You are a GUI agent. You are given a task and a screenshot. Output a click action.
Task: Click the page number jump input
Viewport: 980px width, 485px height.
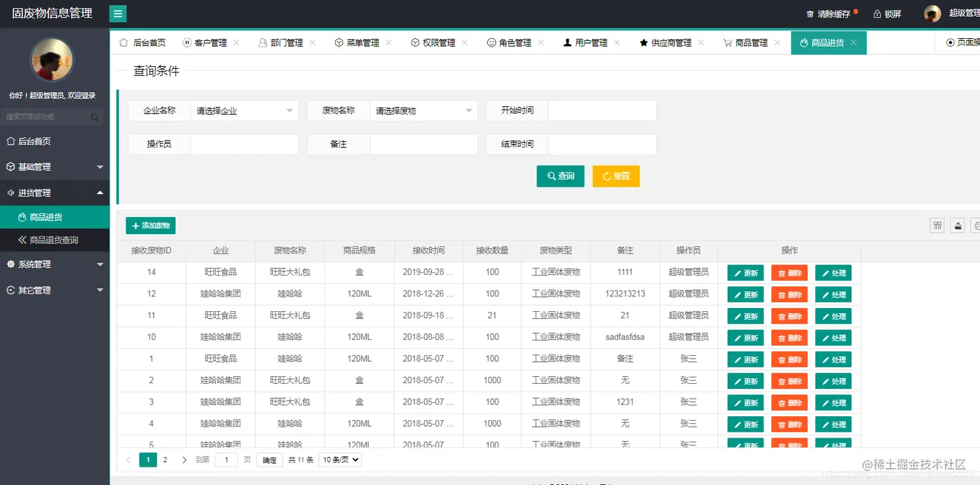[226, 460]
